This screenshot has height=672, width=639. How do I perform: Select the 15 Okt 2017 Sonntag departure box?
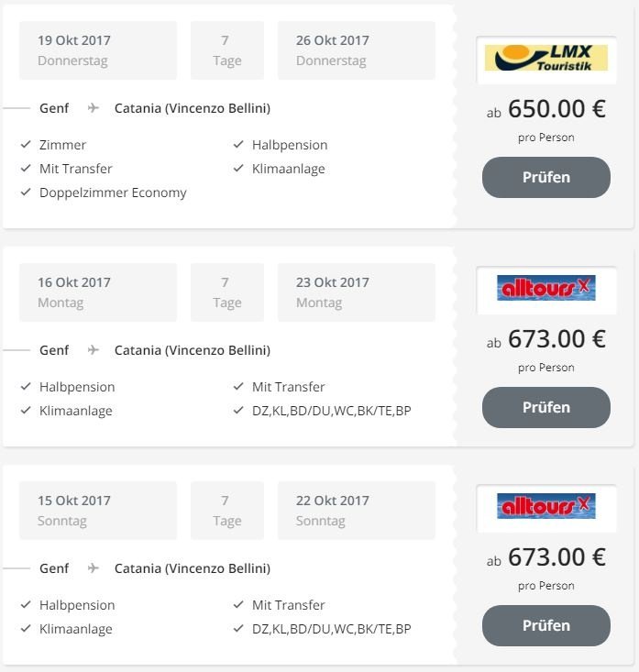click(x=98, y=511)
